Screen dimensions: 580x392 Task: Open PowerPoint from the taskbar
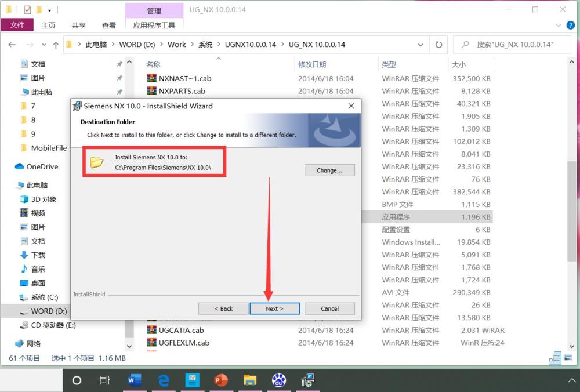click(x=221, y=380)
